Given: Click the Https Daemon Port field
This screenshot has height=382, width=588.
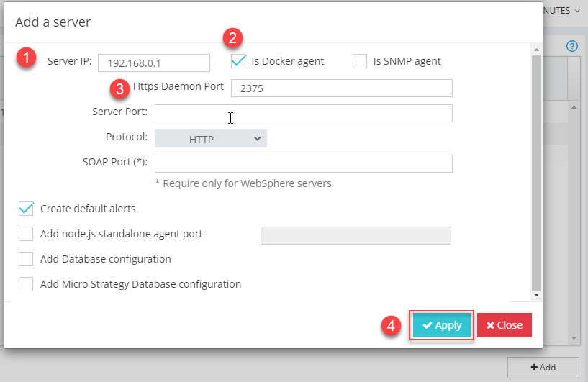Looking at the screenshot, I should [x=341, y=88].
